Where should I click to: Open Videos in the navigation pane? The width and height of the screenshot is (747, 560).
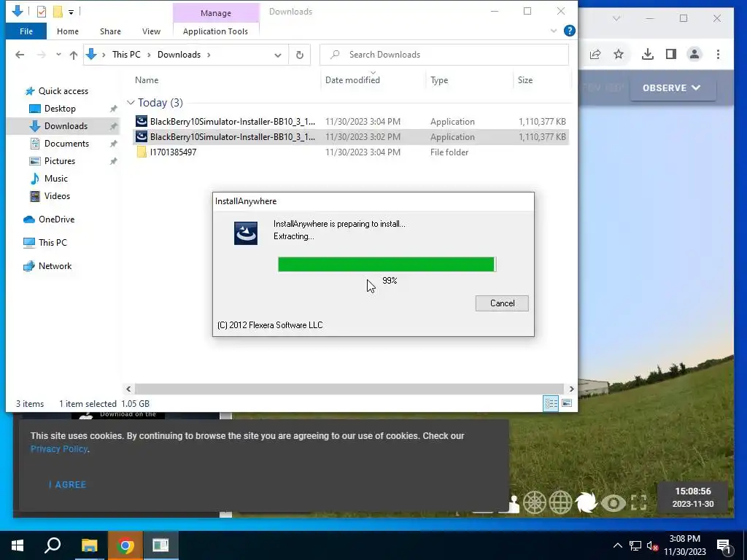point(57,196)
